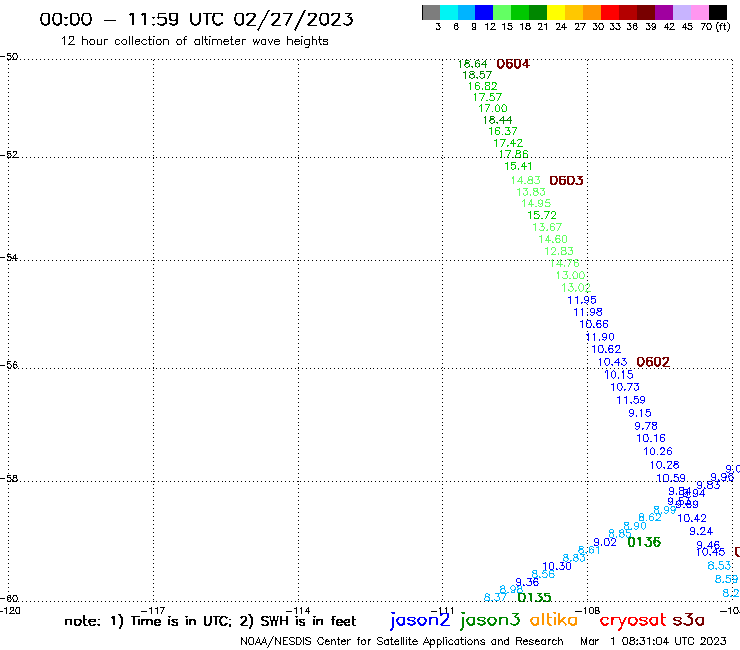Click the wave height value '17.00'
The image size is (740, 650).
(493, 108)
